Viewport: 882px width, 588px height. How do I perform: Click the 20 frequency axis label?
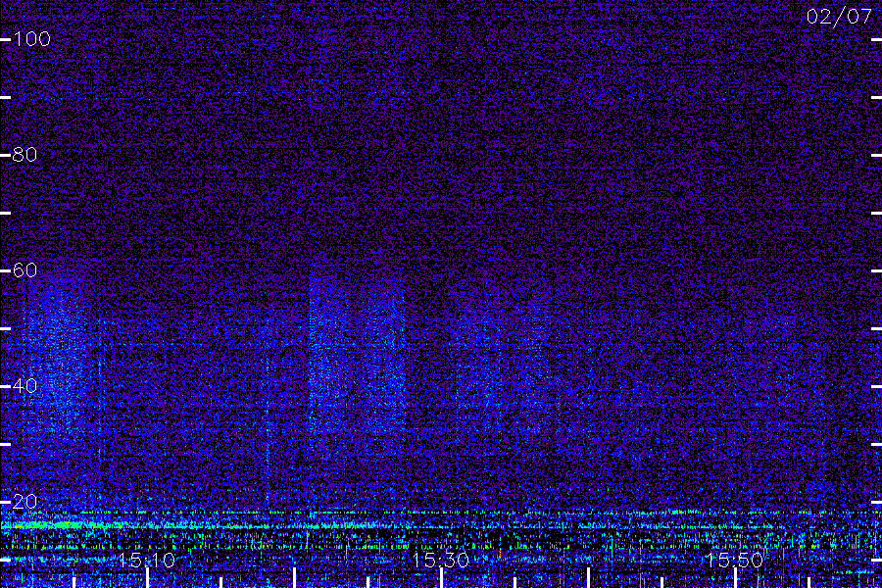(x=24, y=502)
